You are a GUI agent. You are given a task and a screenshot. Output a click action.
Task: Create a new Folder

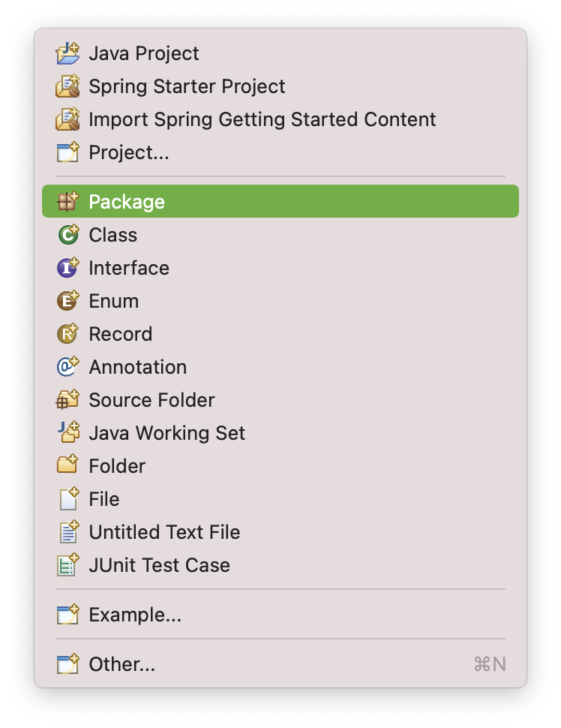point(117,466)
